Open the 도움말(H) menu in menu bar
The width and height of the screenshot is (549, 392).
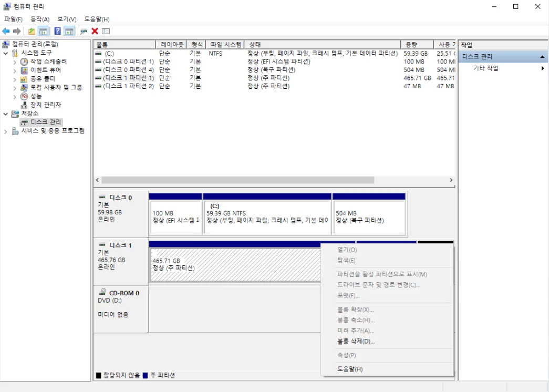[97, 19]
